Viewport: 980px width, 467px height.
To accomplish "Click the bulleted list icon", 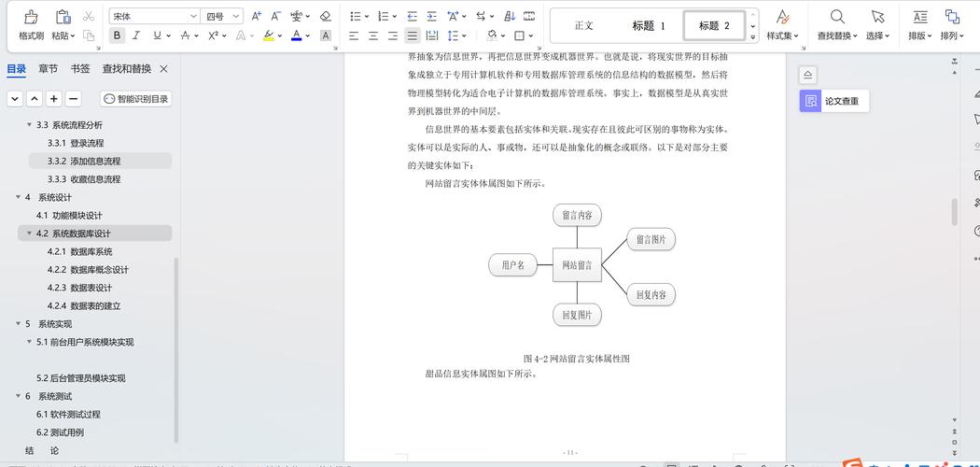I will pyautogui.click(x=355, y=16).
